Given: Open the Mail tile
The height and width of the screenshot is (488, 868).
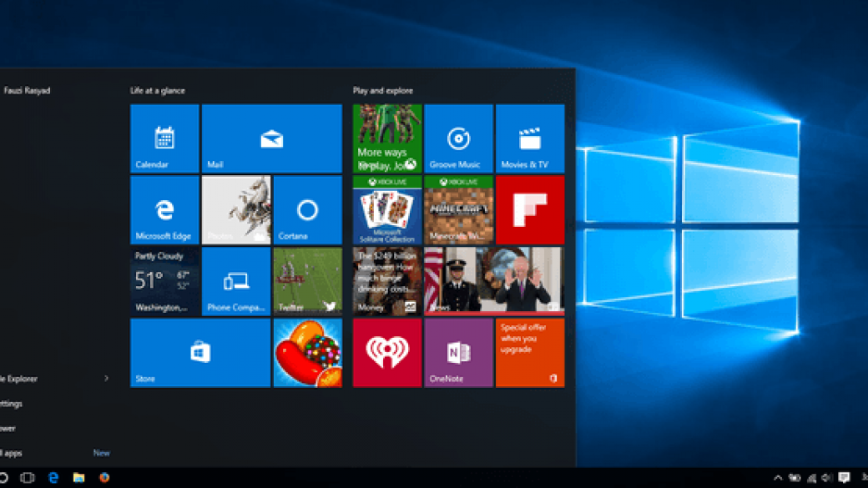Looking at the screenshot, I should pos(272,138).
